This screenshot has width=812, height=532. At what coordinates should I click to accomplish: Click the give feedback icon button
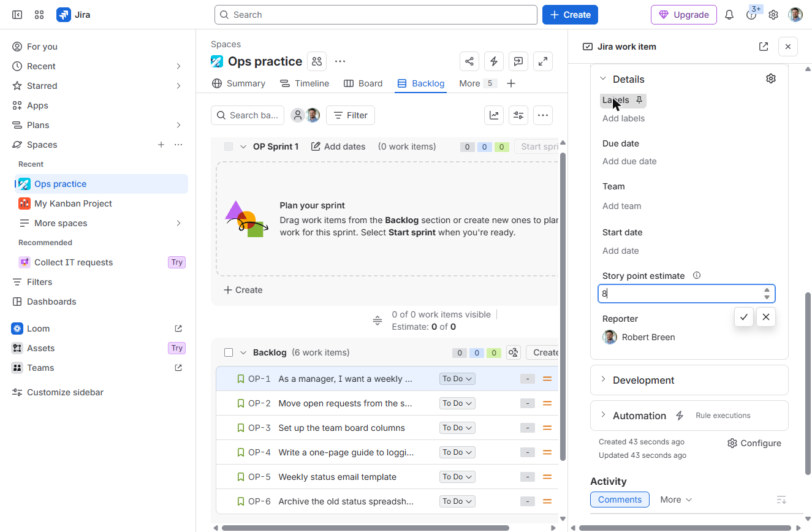point(518,61)
